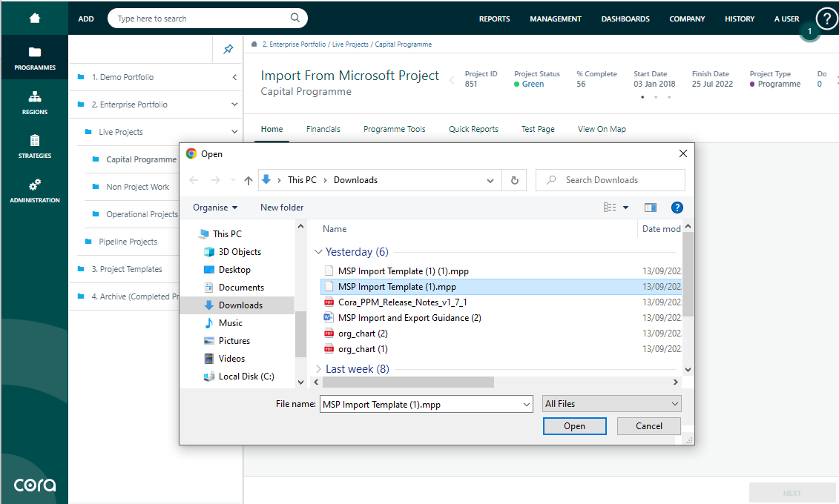
Task: Show the preview pane
Action: click(x=651, y=208)
